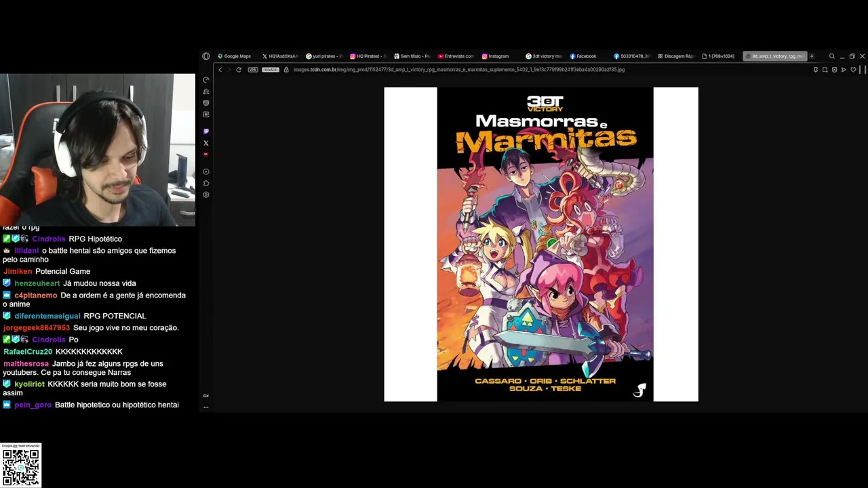
Task: Click chat message 'RPG POTENCIAL'
Action: click(115, 316)
